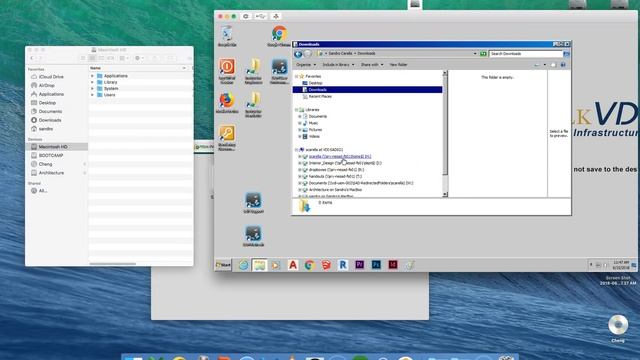This screenshot has width=640, height=360.
Task: Open the Finder action gear dropdown
Action: tap(139, 58)
